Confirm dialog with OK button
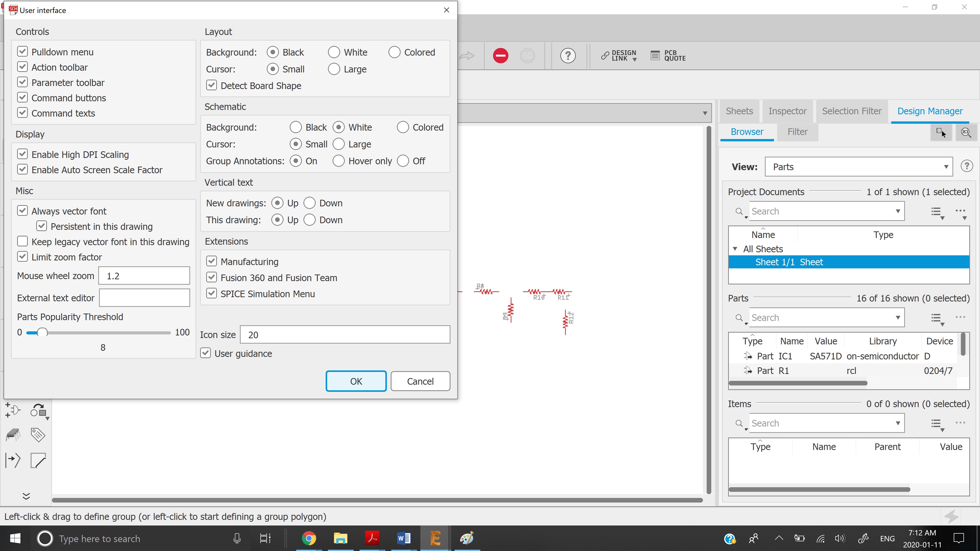The image size is (980, 551). tap(356, 381)
